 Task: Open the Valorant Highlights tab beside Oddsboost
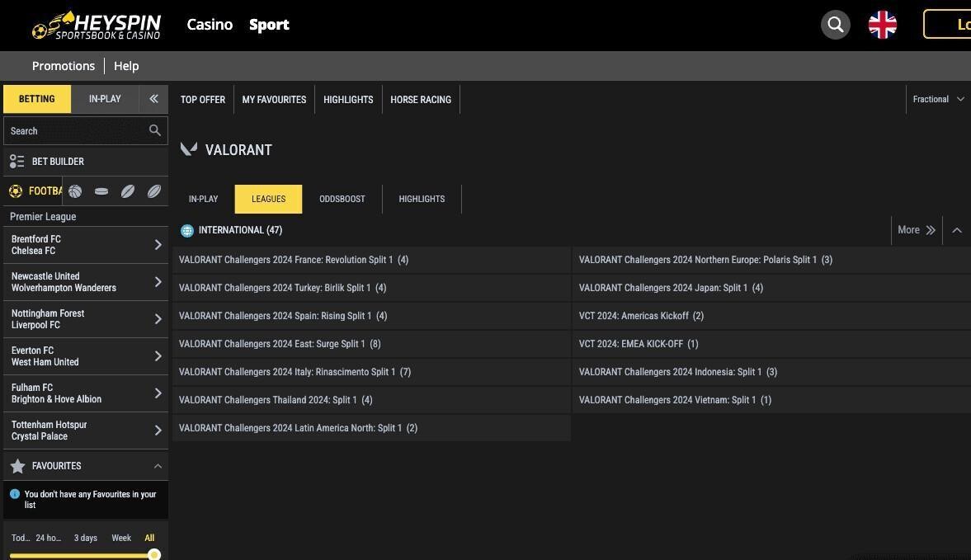click(x=422, y=200)
